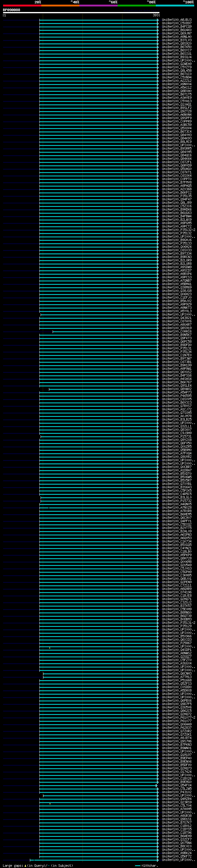This screenshot has width=197, height=868.
Task: Select hit UniRef100_C5X897
Action: tap(177, 24)
